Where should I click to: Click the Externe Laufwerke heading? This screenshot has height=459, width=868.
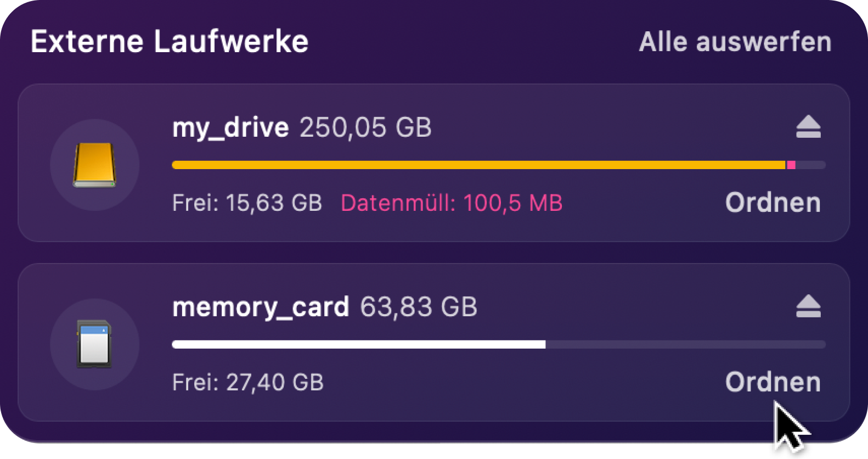[x=170, y=42]
